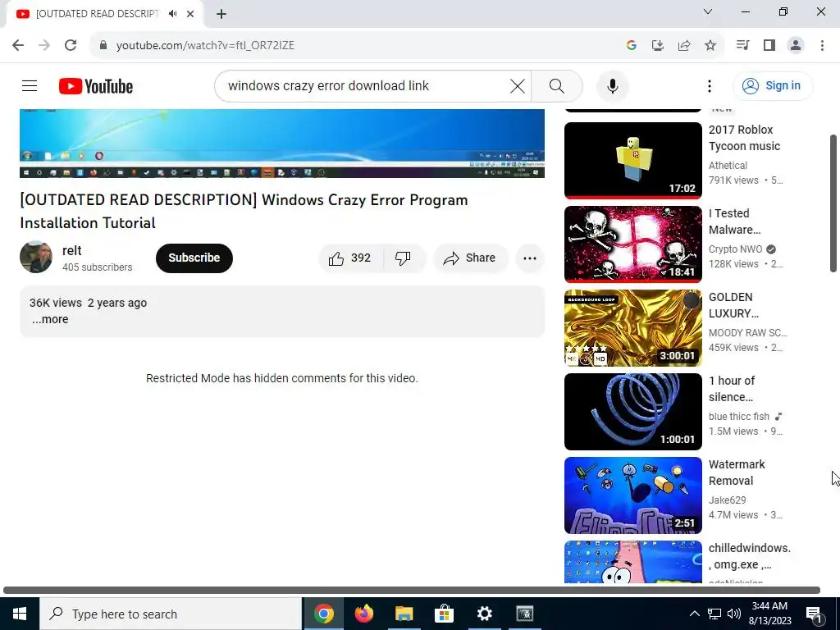Click the video player frame

pos(282,143)
